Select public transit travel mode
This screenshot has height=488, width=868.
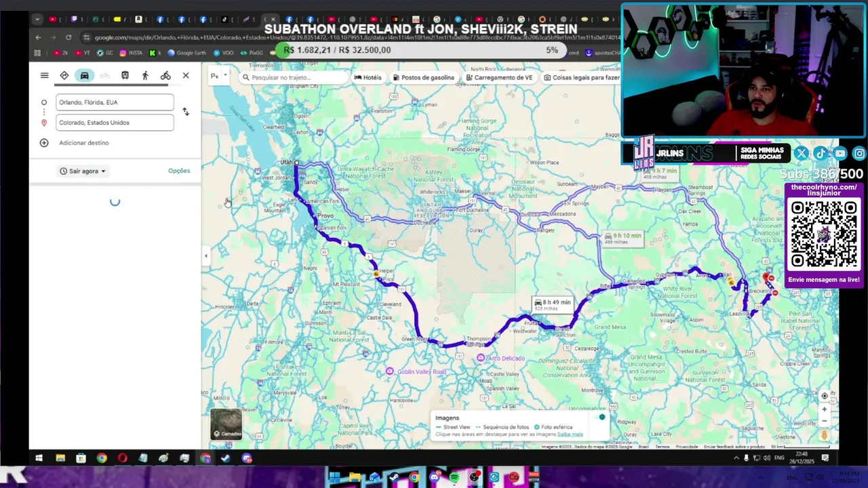coord(125,75)
